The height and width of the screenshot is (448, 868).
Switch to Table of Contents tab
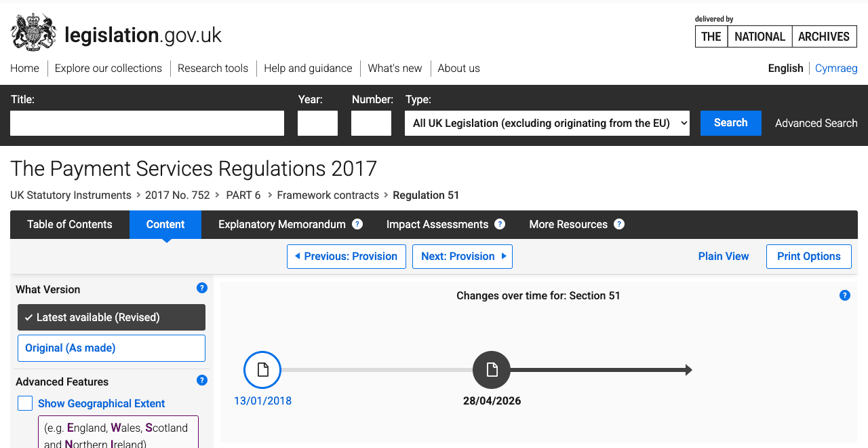70,225
